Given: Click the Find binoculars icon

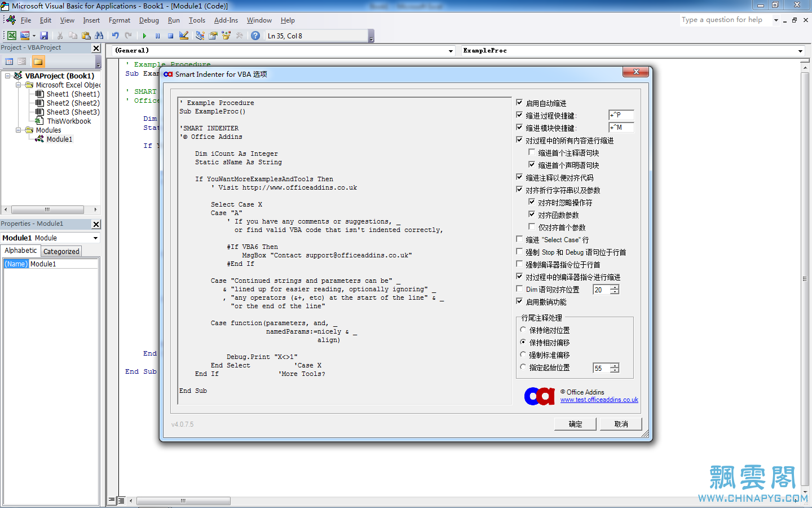Looking at the screenshot, I should point(99,36).
